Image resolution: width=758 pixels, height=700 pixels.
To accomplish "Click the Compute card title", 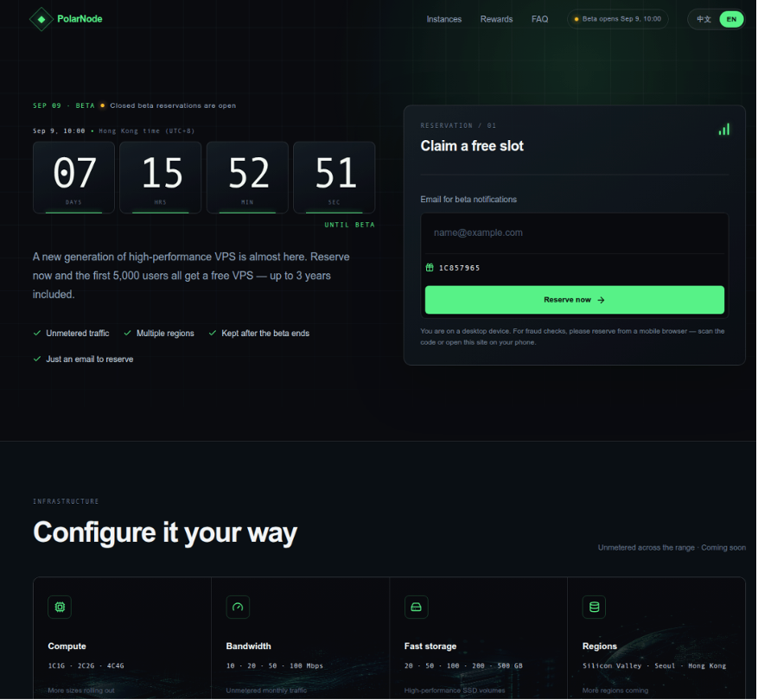I will [67, 646].
